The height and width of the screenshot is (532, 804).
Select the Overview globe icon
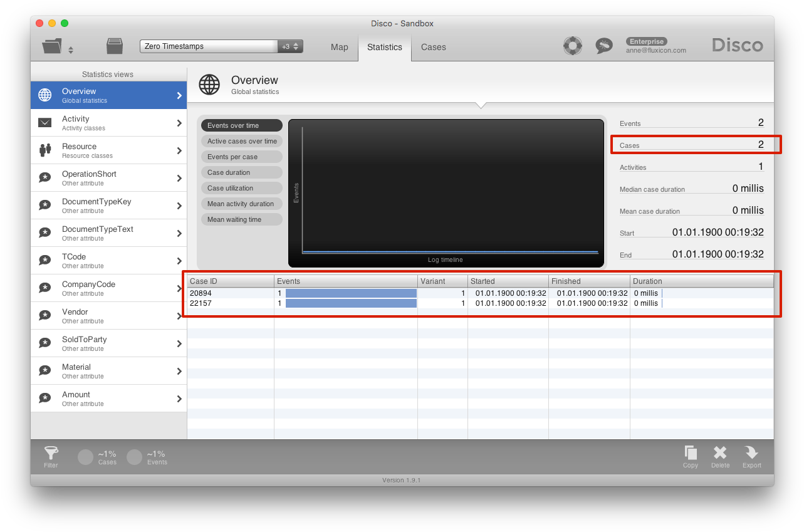44,95
